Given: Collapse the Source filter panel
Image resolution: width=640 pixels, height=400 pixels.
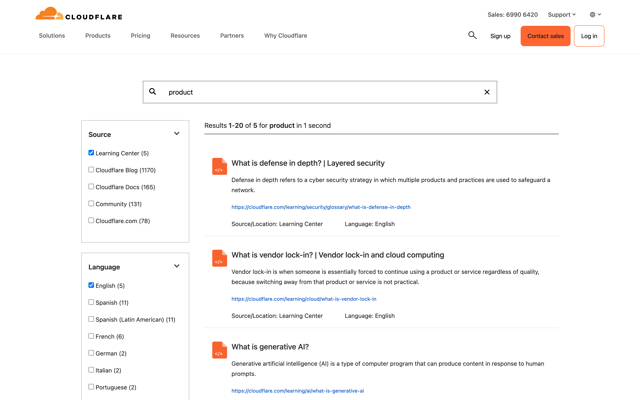Looking at the screenshot, I should (176, 133).
